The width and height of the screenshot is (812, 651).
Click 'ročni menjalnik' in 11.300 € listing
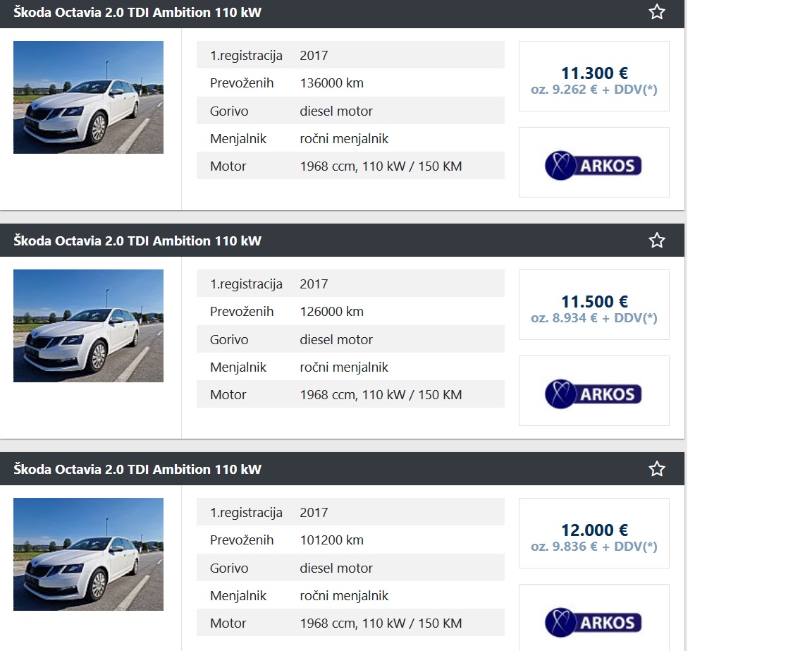(344, 139)
